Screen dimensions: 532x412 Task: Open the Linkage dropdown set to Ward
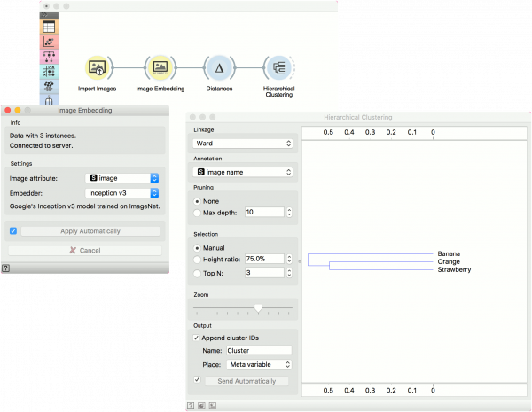coord(243,144)
